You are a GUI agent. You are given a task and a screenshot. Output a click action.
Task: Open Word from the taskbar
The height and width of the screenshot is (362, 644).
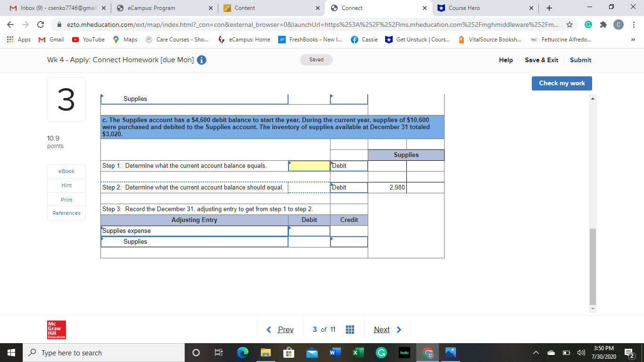335,352
